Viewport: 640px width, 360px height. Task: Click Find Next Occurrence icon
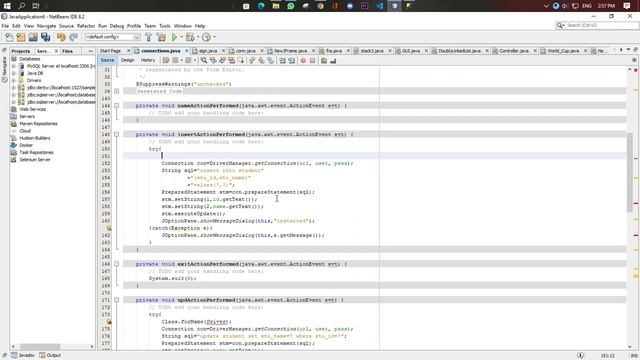click(222, 60)
